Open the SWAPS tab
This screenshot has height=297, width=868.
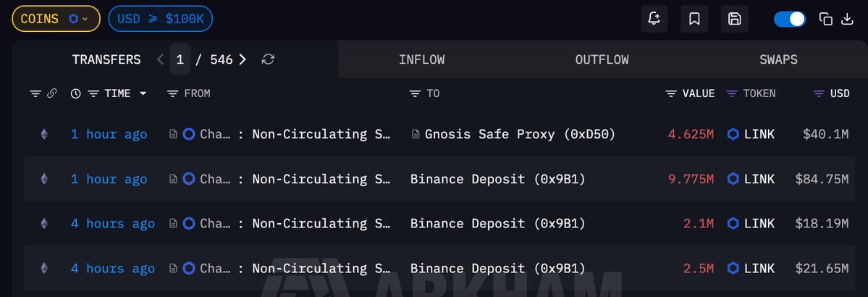point(778,59)
